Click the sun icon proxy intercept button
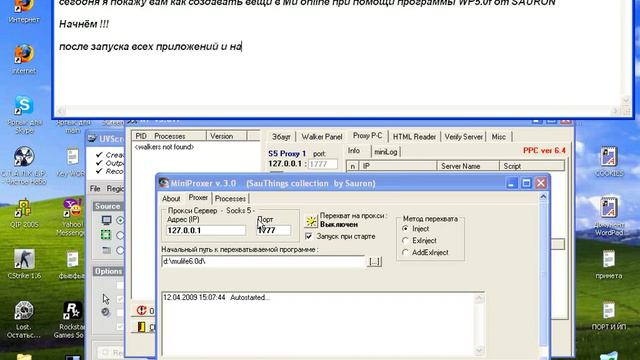This screenshot has width=640, height=360. click(311, 222)
